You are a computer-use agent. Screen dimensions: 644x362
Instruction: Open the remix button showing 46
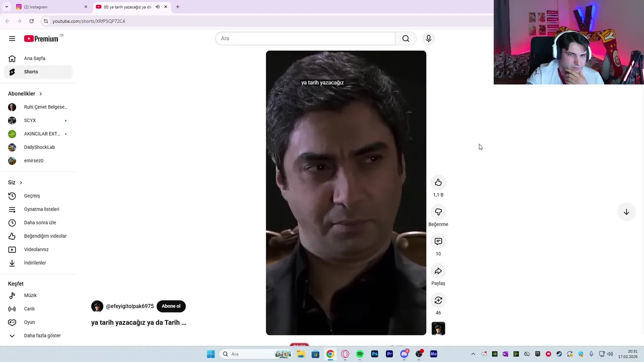438,300
